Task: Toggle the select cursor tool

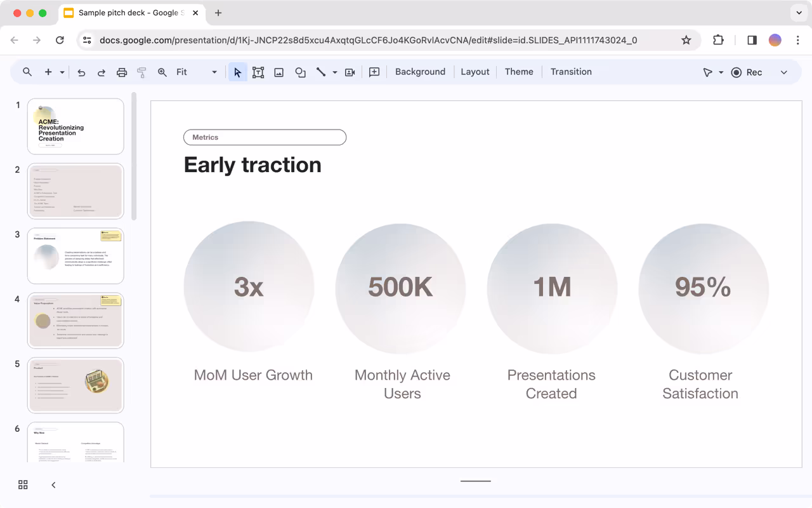Action: point(237,72)
